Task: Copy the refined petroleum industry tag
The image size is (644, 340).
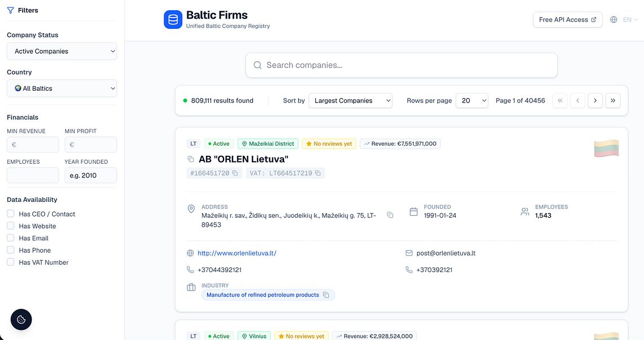Action: (326, 295)
